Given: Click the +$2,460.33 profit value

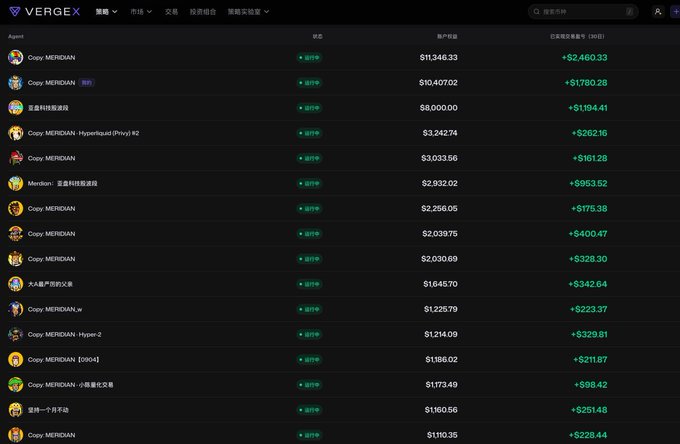Looking at the screenshot, I should (584, 57).
